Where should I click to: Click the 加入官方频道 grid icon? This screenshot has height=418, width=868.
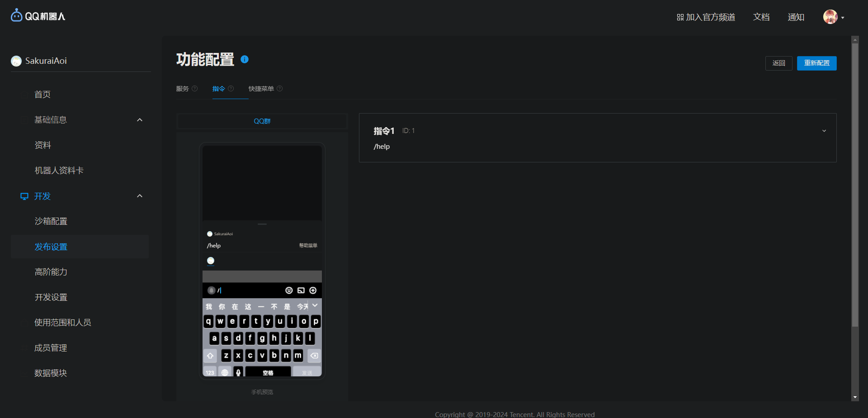pyautogui.click(x=680, y=17)
